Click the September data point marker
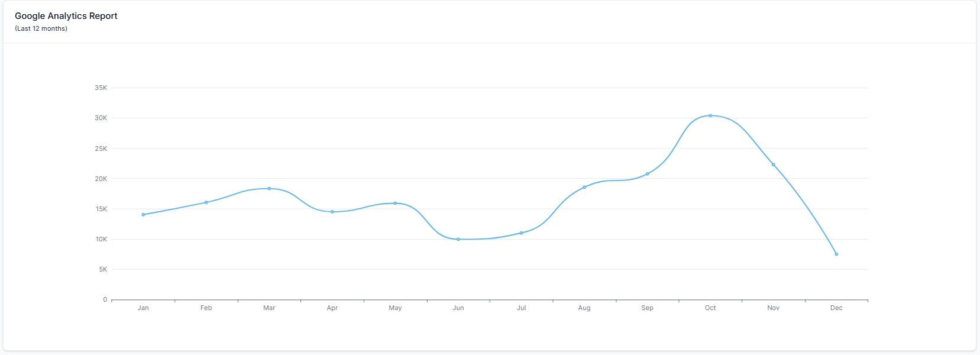 (x=648, y=174)
